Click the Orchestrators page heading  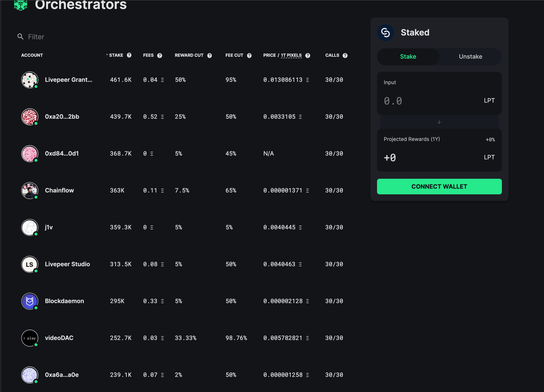pyautogui.click(x=81, y=5)
